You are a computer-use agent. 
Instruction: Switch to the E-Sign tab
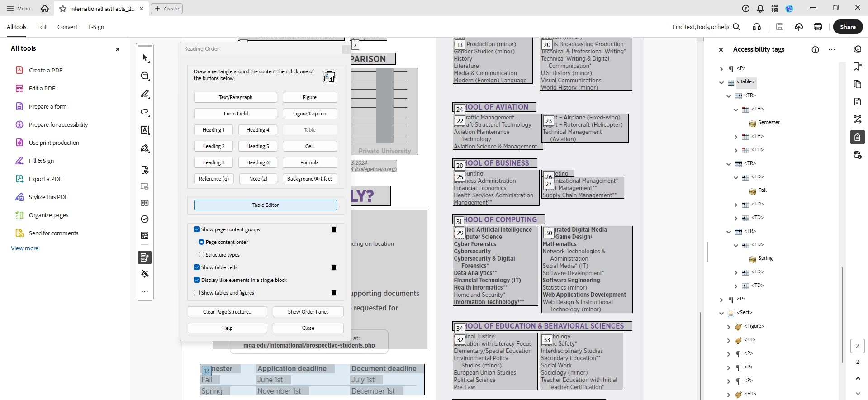(x=96, y=27)
